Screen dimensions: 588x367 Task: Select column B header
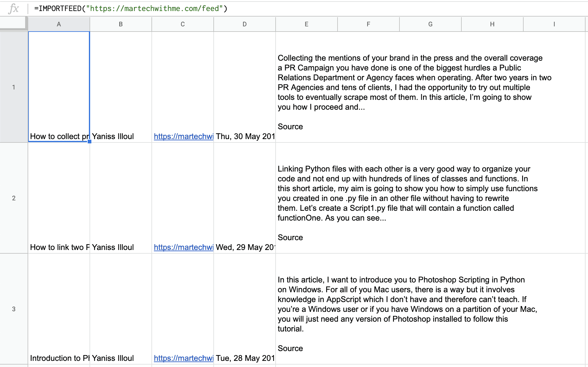[x=121, y=24]
